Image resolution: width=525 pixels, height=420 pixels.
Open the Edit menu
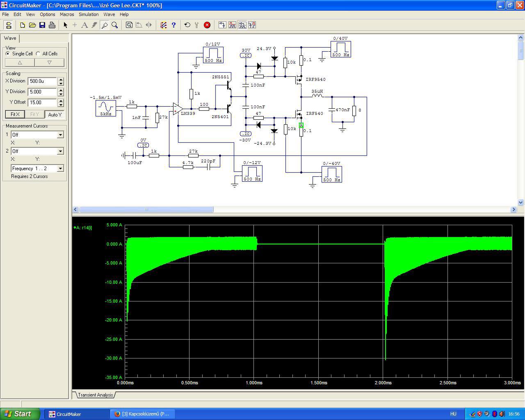(x=17, y=14)
